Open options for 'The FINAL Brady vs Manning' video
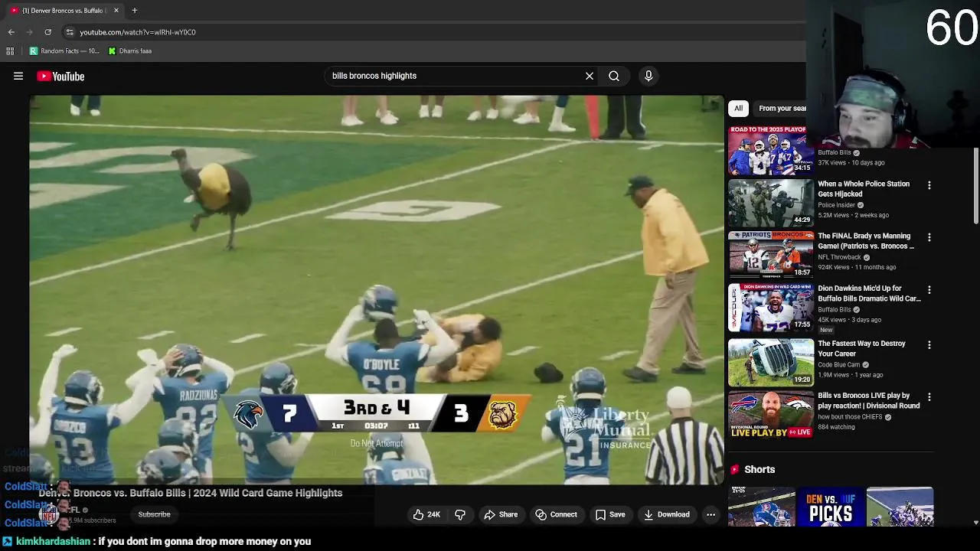This screenshot has width=980, height=551. pyautogui.click(x=929, y=237)
